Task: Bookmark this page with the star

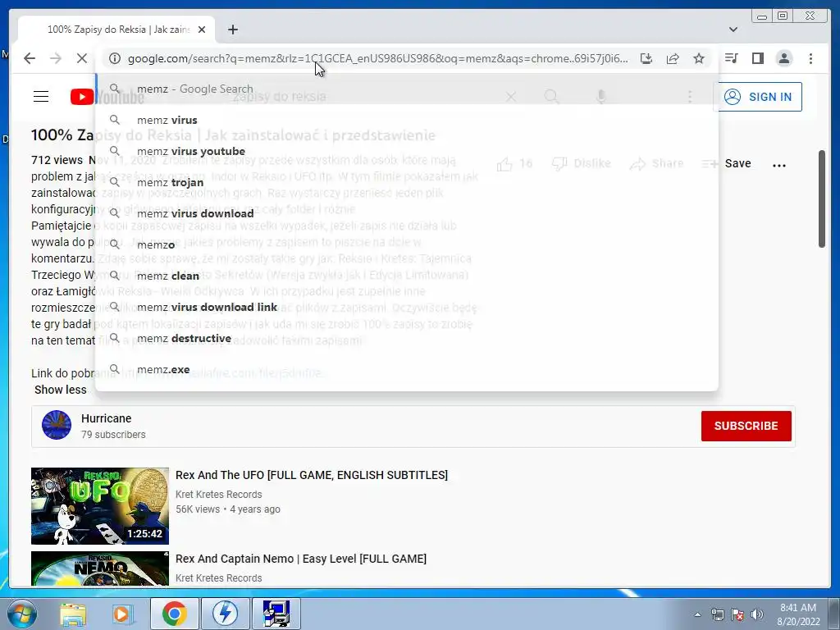Action: click(699, 58)
